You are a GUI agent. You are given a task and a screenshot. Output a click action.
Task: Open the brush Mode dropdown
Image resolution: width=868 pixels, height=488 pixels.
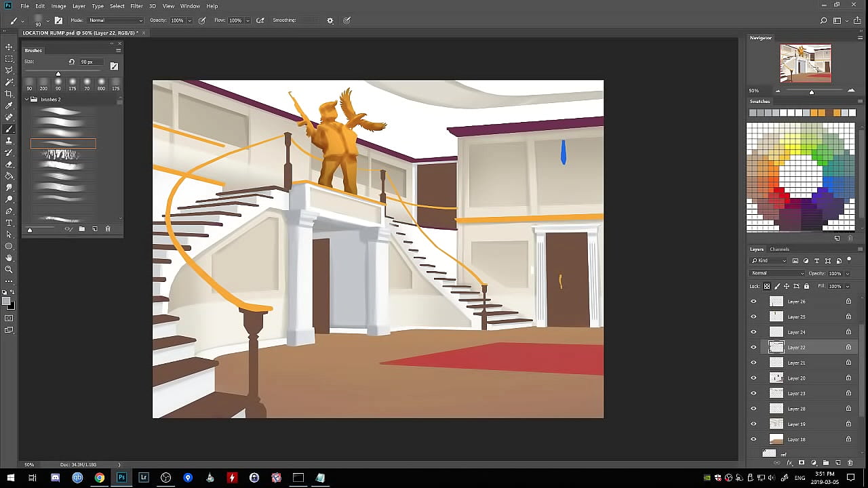coord(115,20)
